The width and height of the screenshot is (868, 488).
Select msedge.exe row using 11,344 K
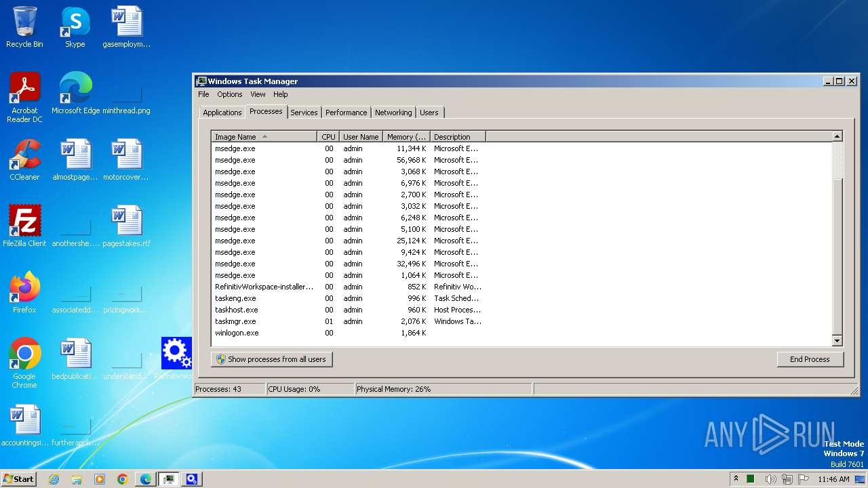[347, 148]
